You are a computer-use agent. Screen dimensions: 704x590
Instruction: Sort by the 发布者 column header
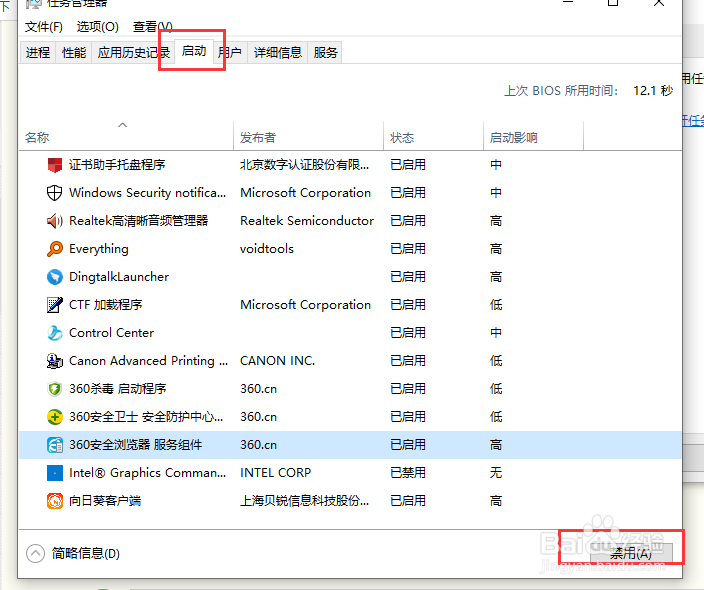308,137
